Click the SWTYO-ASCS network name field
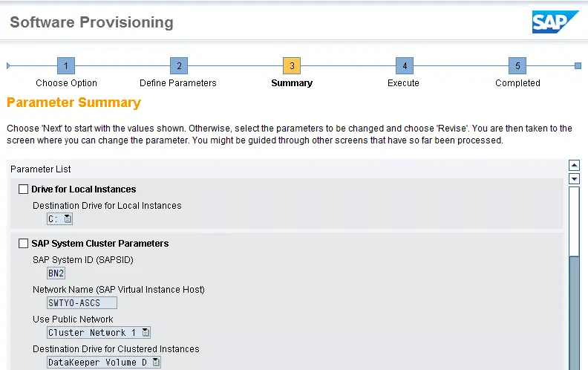Image resolution: width=588 pixels, height=370 pixels. (x=82, y=303)
